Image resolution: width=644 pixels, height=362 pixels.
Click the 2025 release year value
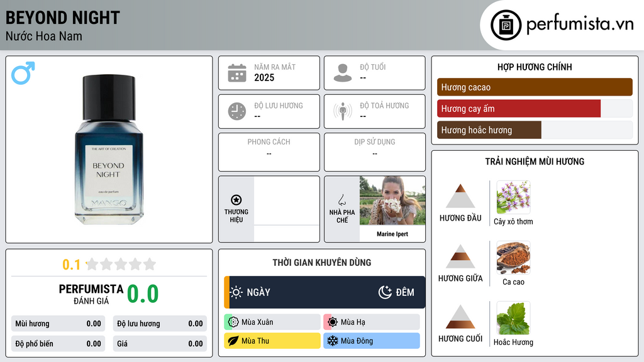[x=264, y=77]
